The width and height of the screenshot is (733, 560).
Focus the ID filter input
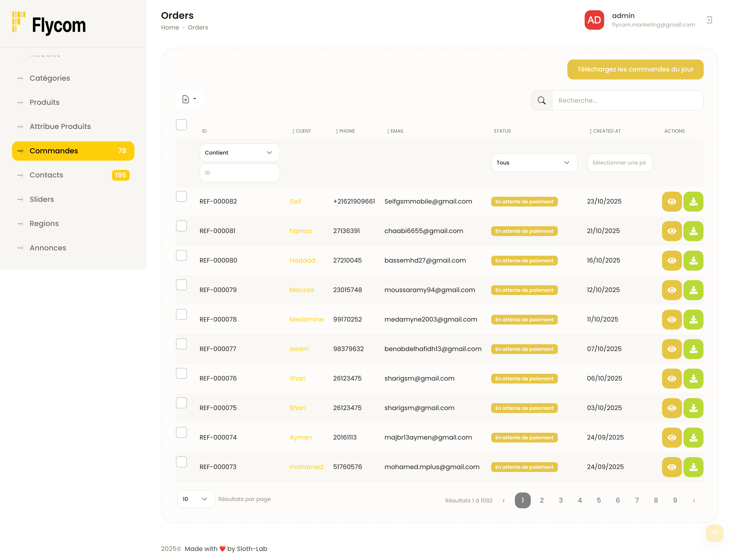[x=240, y=173]
